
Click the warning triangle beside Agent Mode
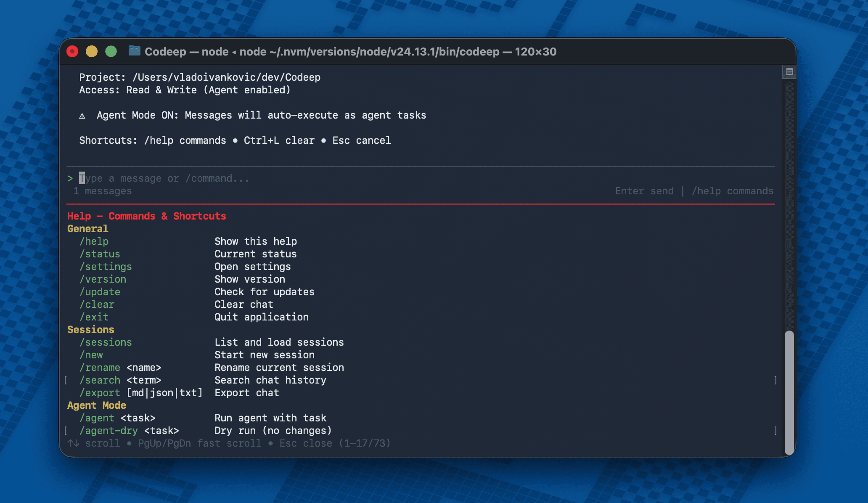tap(82, 115)
